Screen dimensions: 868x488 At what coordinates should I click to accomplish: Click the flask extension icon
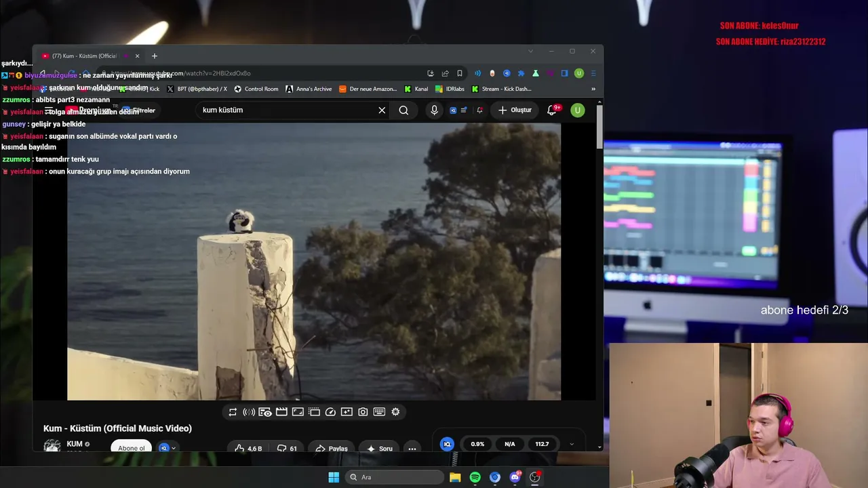tap(536, 73)
